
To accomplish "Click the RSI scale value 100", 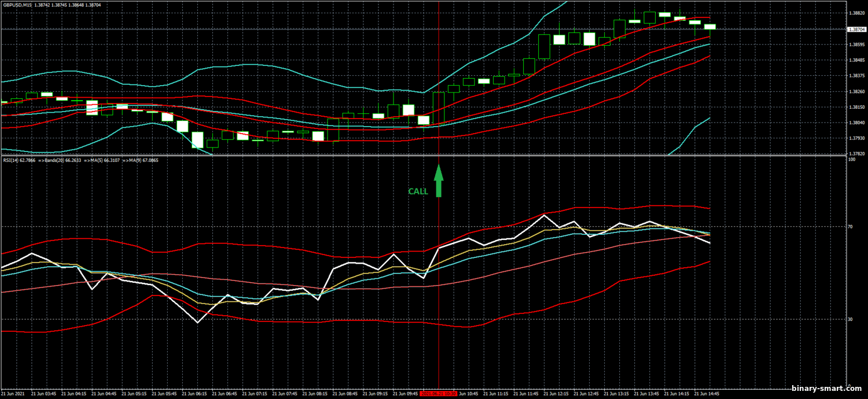I will 851,159.
